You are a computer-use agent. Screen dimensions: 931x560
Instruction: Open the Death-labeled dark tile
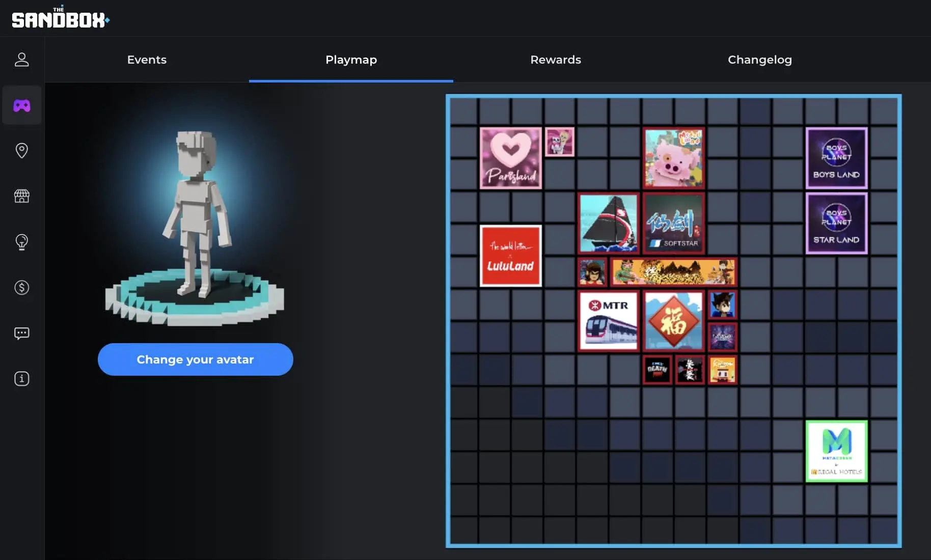[658, 370]
